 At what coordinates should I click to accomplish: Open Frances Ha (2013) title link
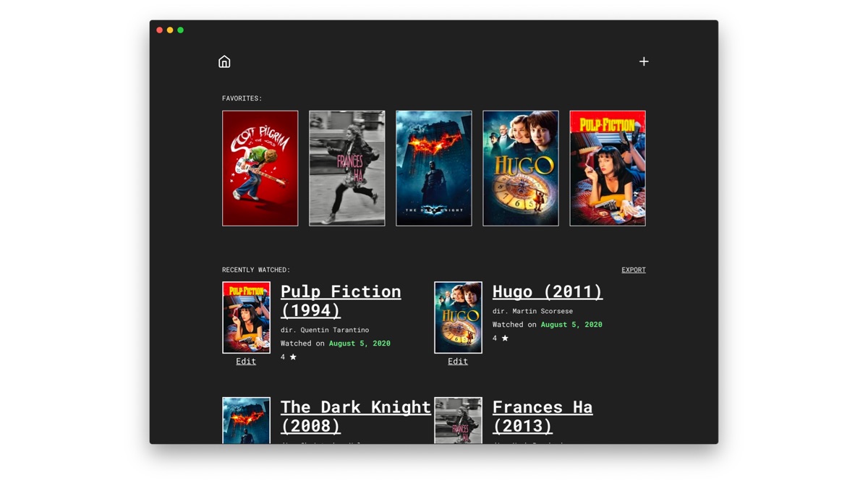coord(542,416)
